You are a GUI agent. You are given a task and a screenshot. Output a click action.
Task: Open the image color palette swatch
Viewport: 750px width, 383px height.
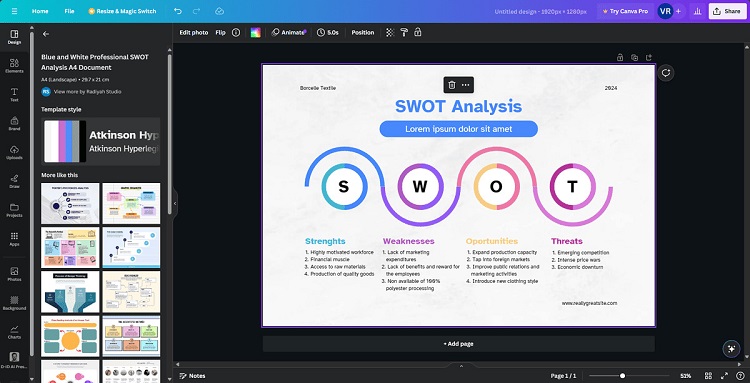click(255, 33)
